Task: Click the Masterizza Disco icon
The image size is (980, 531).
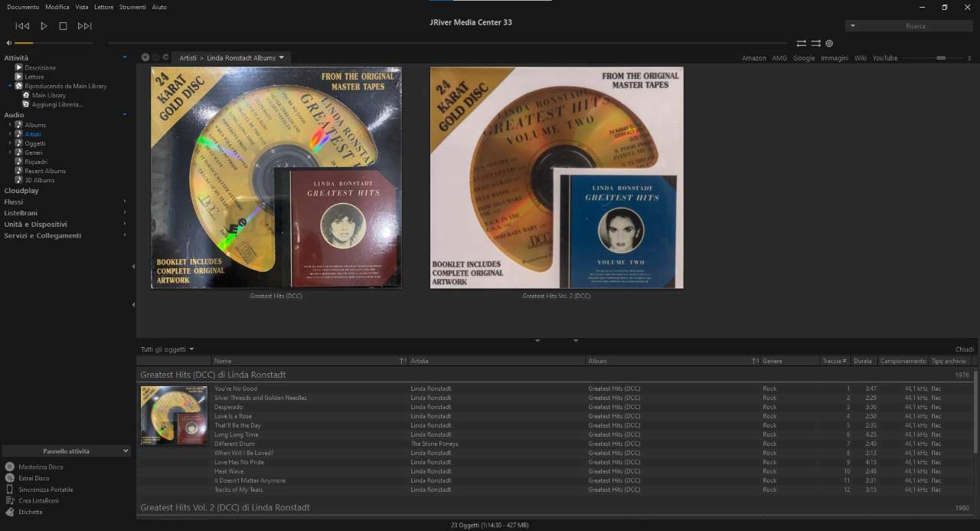Action: pos(10,467)
